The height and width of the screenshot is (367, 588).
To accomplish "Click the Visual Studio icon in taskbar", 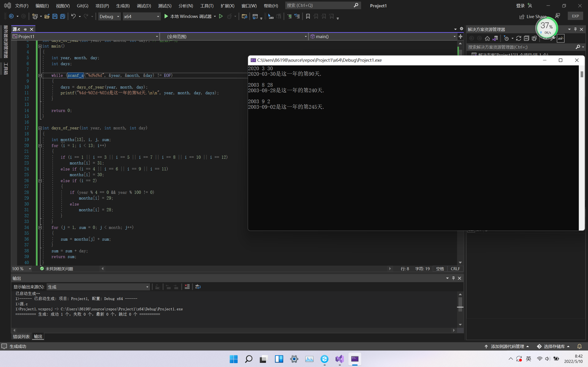I will (340, 359).
